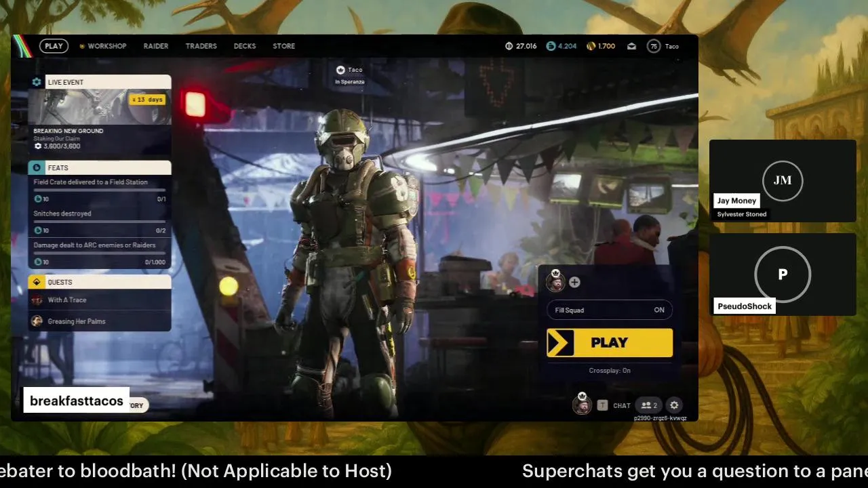Click the Live Event gear icon
This screenshot has height=488, width=868.
pos(37,82)
